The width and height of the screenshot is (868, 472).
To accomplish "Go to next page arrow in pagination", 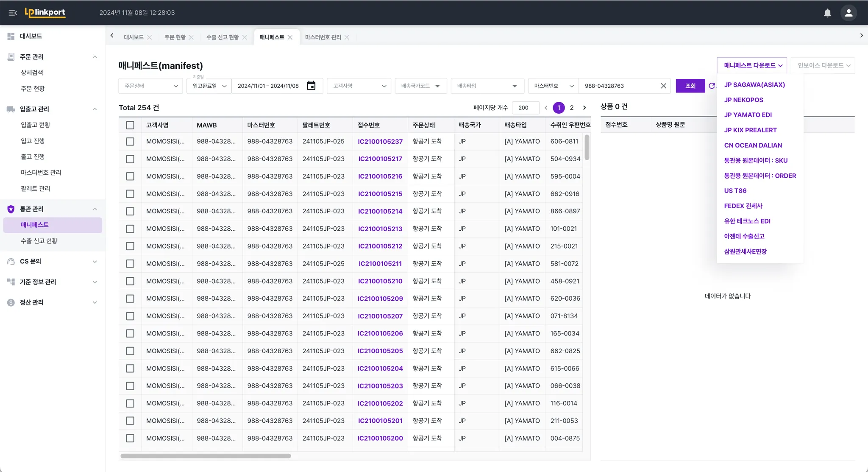I will coord(584,108).
